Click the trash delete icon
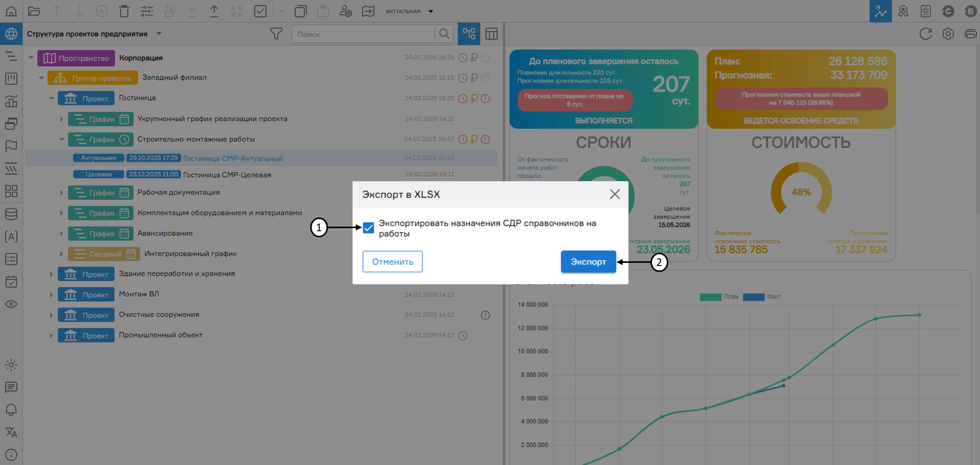Screen dimensions: 980x465 (x=124, y=11)
